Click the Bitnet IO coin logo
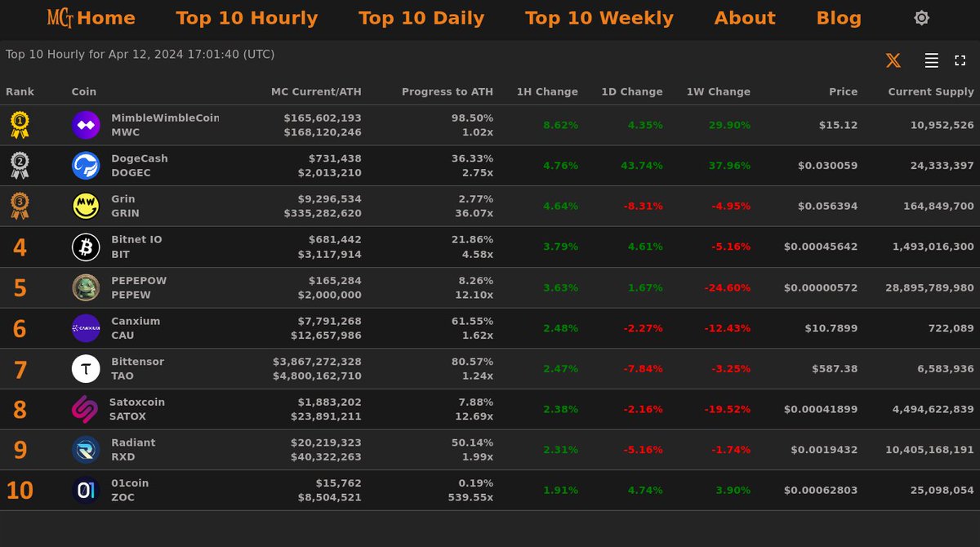980x547 pixels. (x=86, y=247)
